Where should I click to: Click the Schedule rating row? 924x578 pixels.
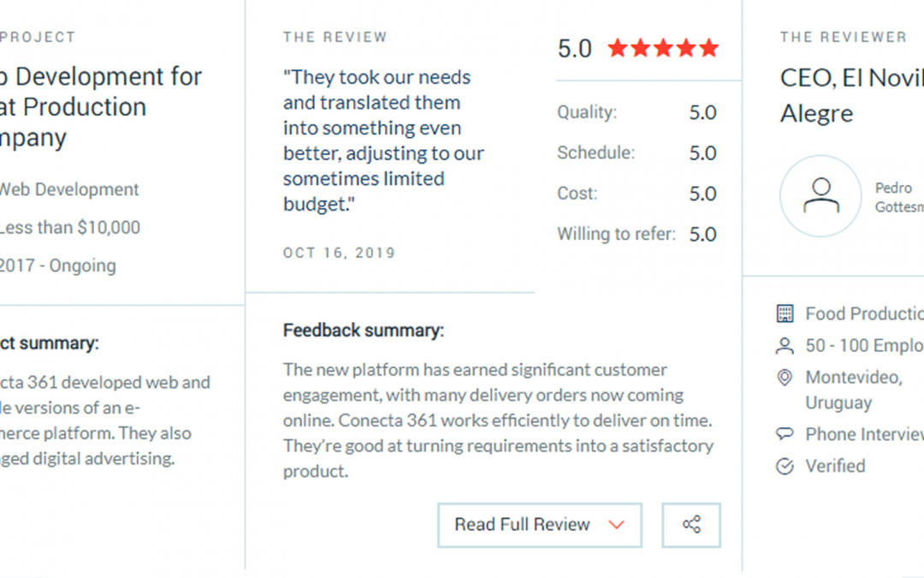click(637, 153)
